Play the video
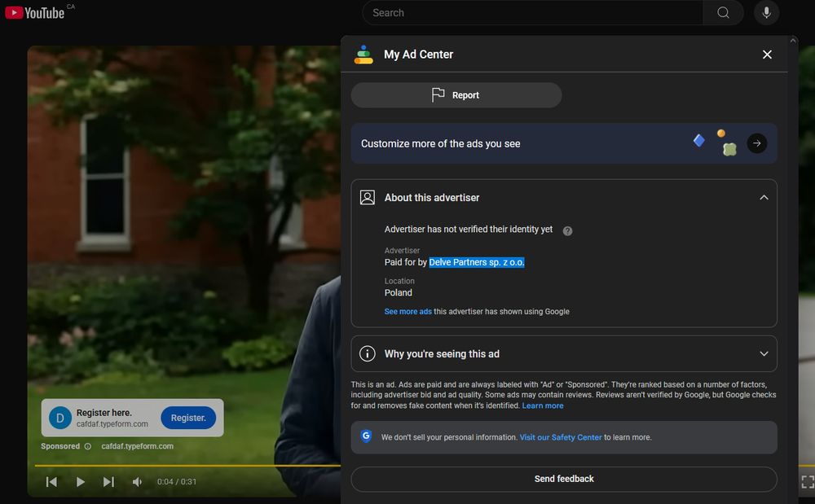Image resolution: width=815 pixels, height=504 pixels. point(80,482)
